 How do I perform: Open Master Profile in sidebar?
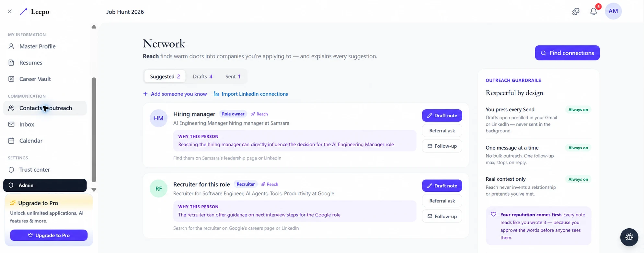45,46
